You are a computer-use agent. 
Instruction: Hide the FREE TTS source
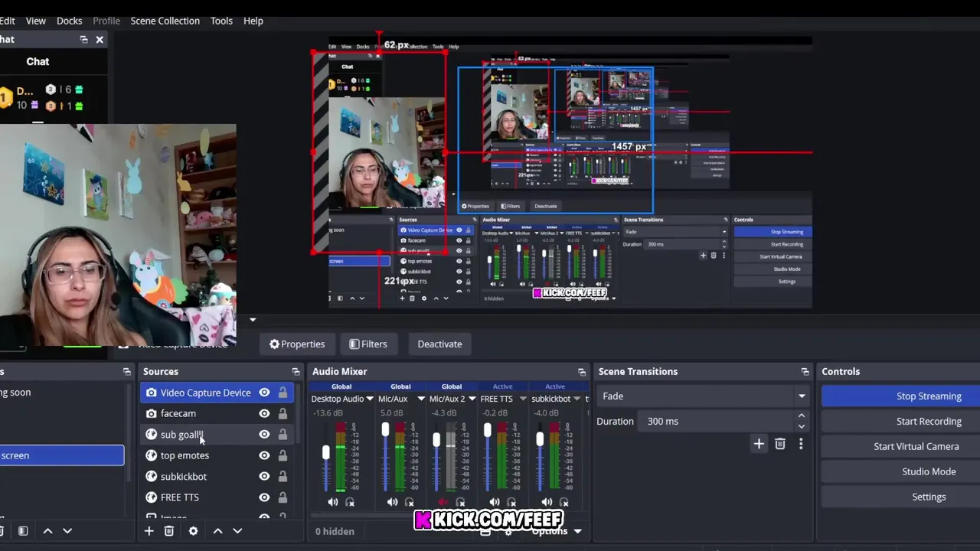[264, 497]
